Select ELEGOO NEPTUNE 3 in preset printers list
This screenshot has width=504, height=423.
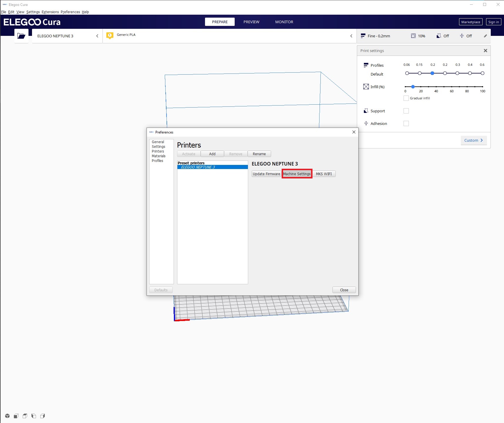213,167
